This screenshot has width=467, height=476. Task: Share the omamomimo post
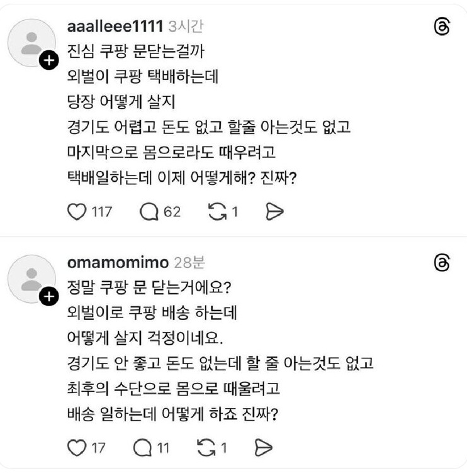pos(264,447)
